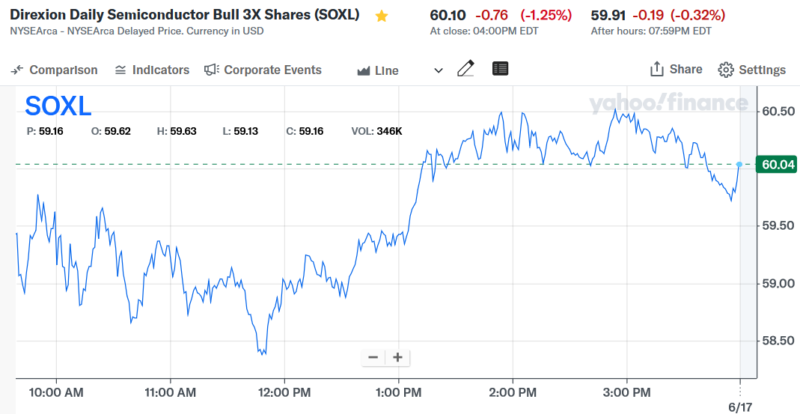Click the yahoo!finance watermark logo
This screenshot has width=800, height=414.
click(x=668, y=104)
